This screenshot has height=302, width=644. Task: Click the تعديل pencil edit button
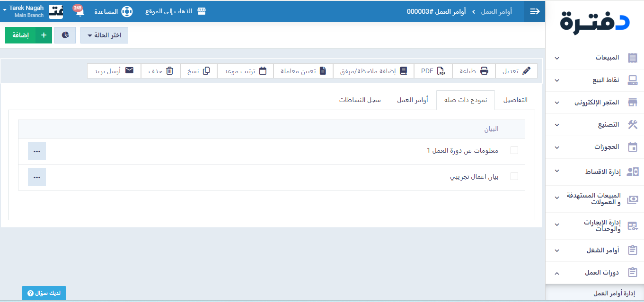(516, 71)
